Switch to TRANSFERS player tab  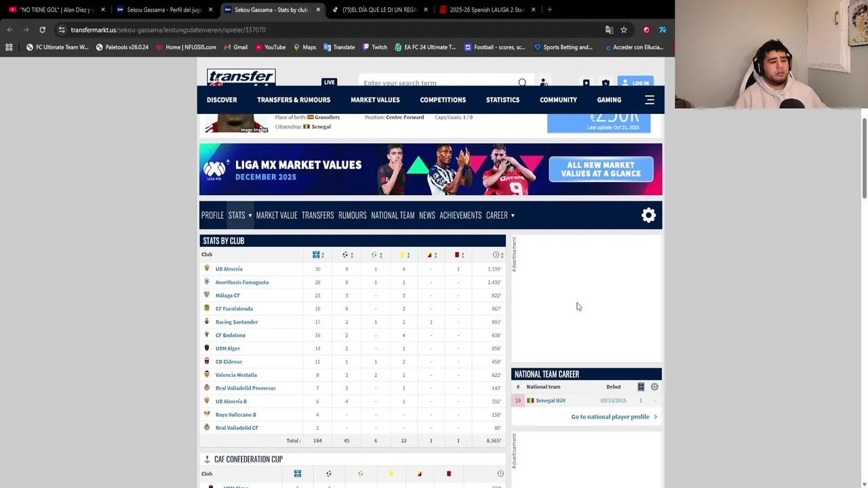point(317,216)
